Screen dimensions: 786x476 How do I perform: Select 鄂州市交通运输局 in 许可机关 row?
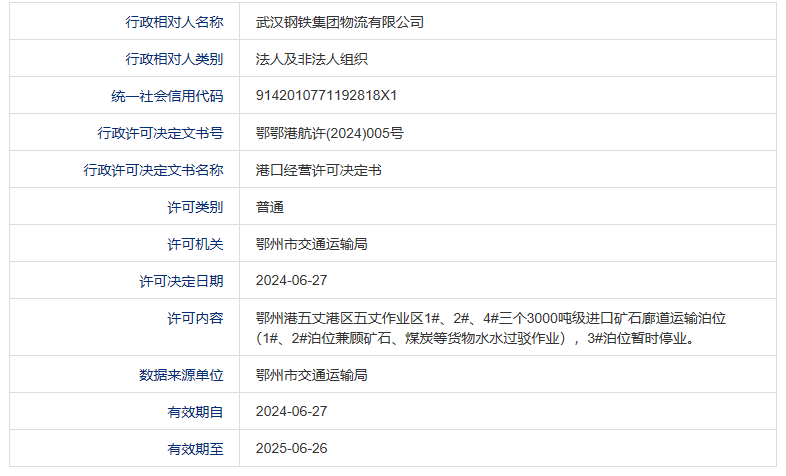311,244
